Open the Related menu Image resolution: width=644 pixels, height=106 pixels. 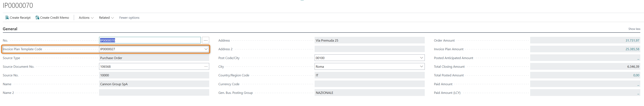point(106,17)
